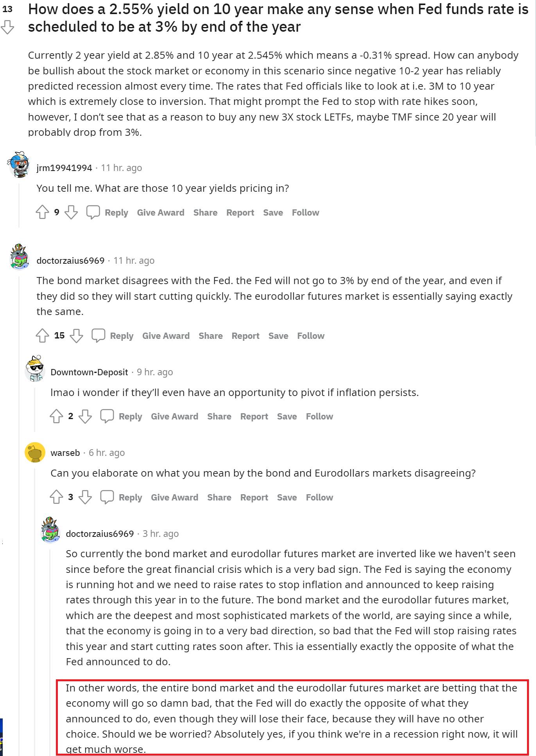The height and width of the screenshot is (756, 536).
Task: Upvote doctorzaius6969's comment with 15 points
Action: 42,336
